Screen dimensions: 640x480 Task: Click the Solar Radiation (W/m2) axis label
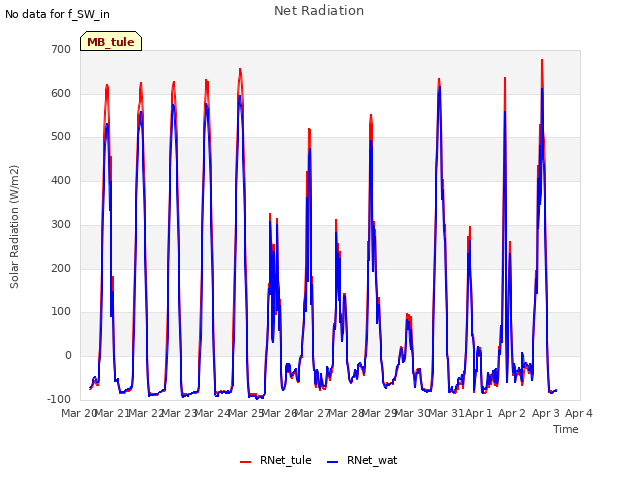tap(14, 227)
